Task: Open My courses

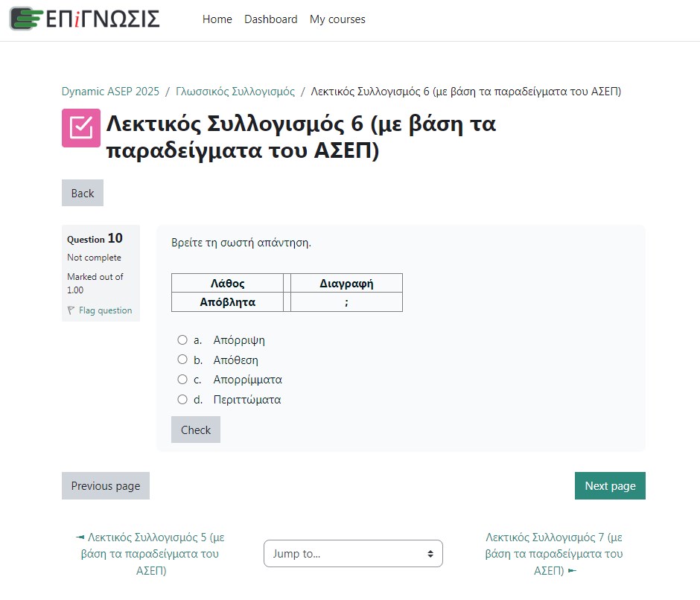Action: click(x=337, y=19)
